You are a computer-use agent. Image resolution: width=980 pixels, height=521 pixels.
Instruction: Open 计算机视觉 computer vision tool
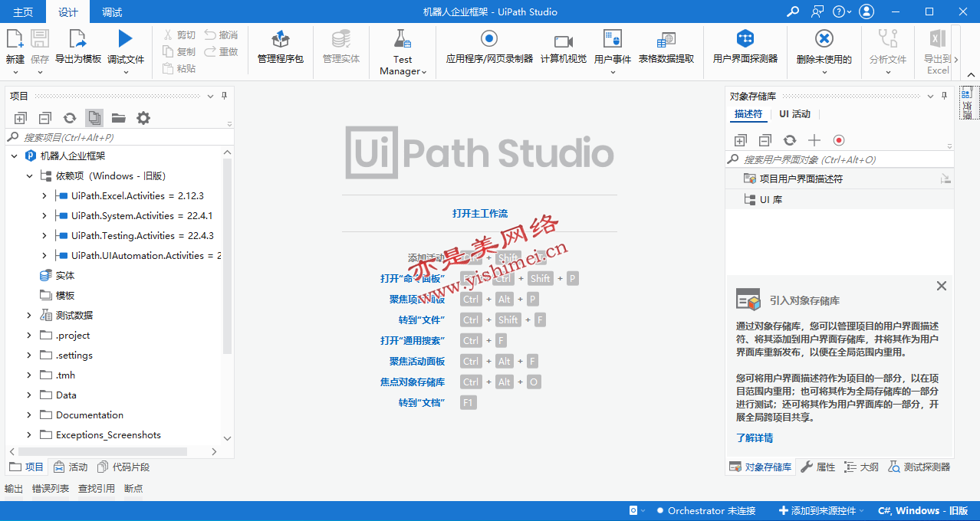tap(564, 41)
